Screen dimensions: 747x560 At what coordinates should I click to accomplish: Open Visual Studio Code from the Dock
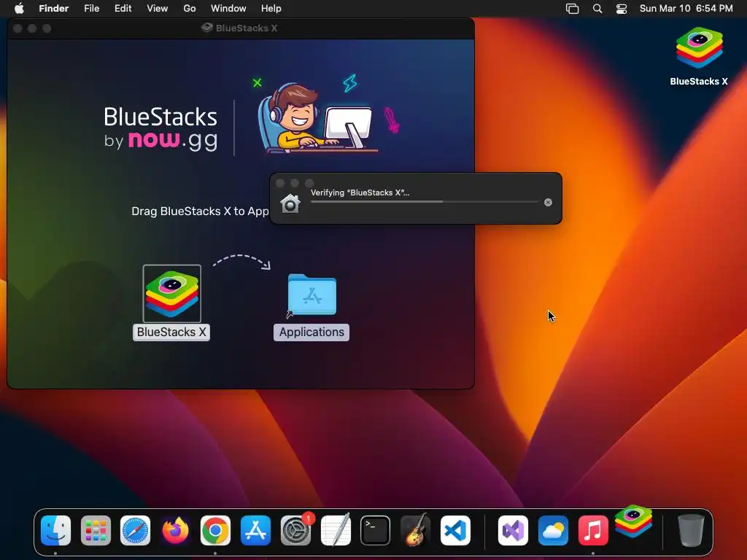pyautogui.click(x=455, y=531)
